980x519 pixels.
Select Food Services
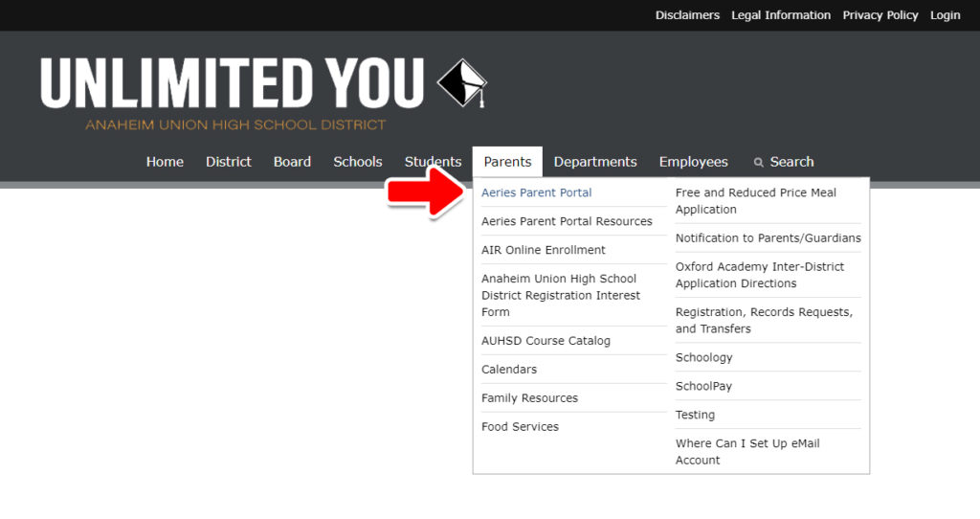click(520, 427)
